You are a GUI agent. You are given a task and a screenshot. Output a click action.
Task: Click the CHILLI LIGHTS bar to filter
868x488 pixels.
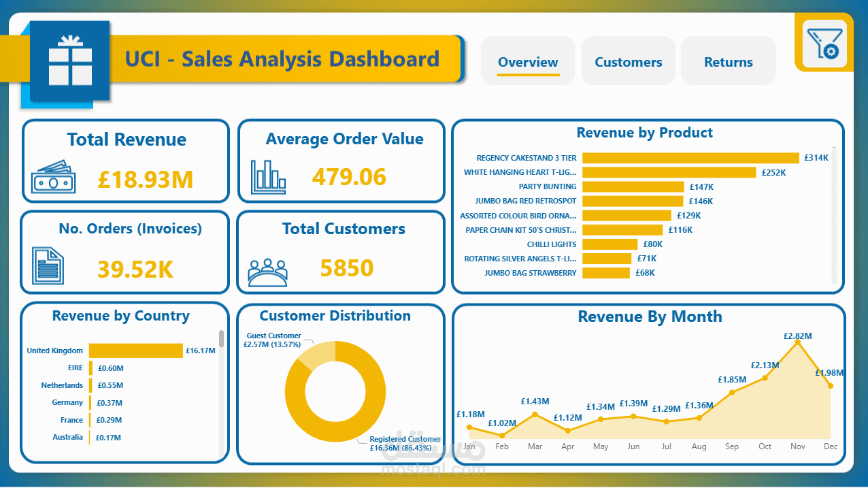click(x=609, y=244)
